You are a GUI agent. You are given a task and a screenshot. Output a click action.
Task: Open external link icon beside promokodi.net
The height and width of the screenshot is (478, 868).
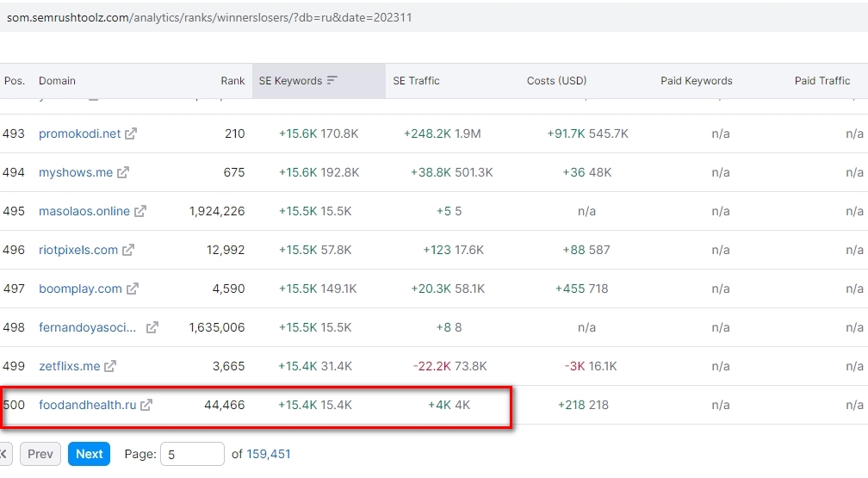131,134
